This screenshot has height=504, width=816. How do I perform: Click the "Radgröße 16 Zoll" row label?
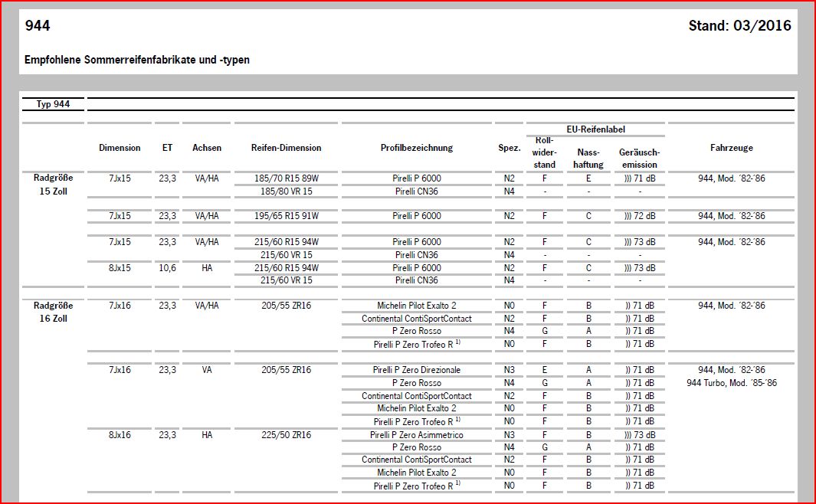(53, 312)
